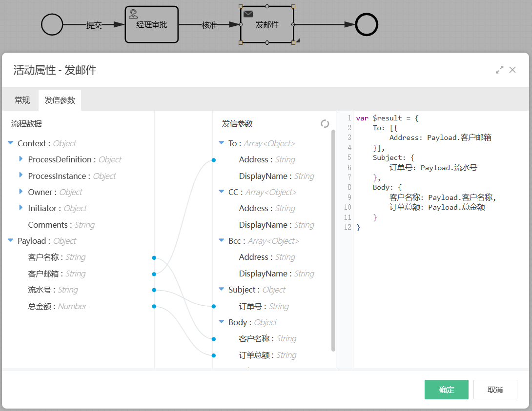Screen dimensions: 532x411
Task: Close the 活动属性 dialog with X icon
Action: [512, 70]
